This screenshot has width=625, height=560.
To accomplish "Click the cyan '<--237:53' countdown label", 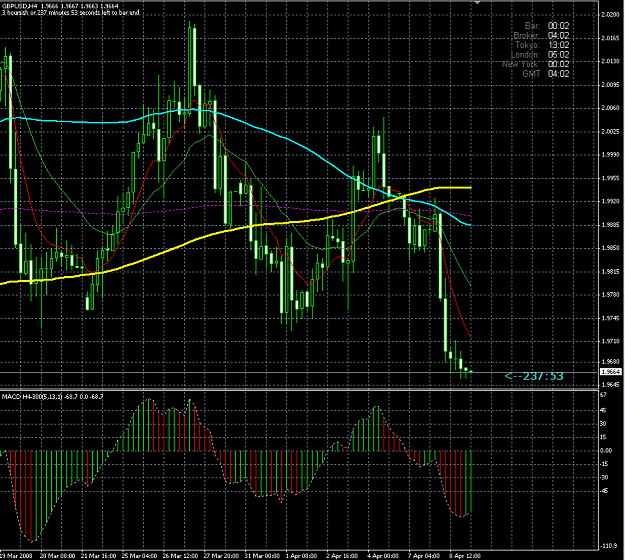I will 534,376.
